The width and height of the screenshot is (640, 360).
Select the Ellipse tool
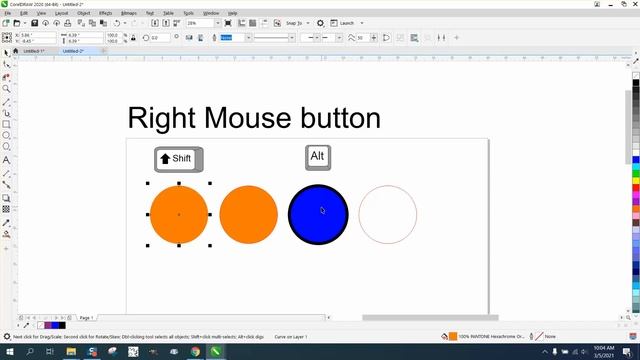6,136
